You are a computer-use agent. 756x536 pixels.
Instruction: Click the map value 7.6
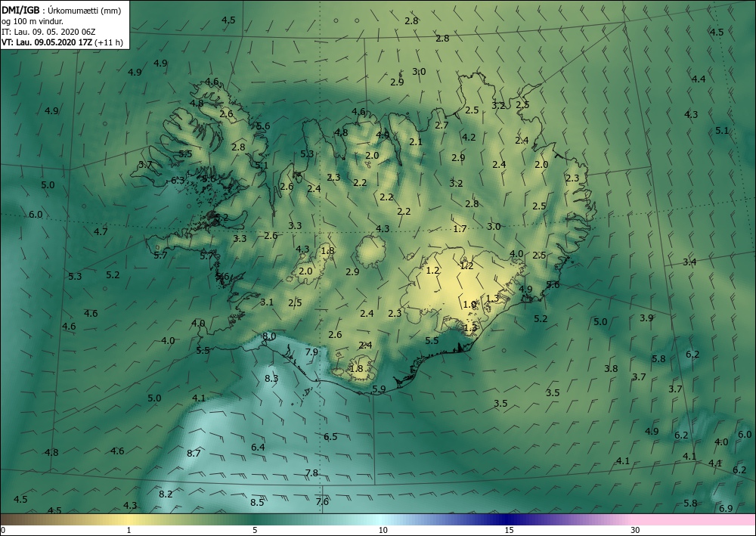pos(322,502)
